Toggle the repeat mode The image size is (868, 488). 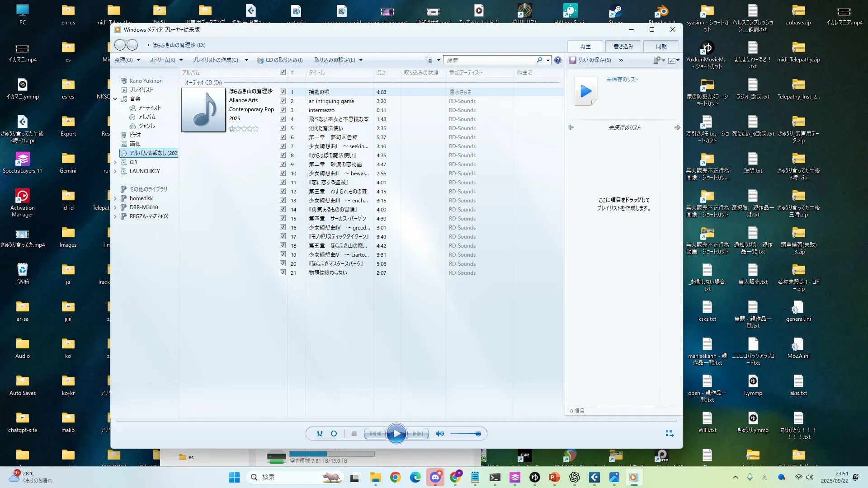click(334, 434)
